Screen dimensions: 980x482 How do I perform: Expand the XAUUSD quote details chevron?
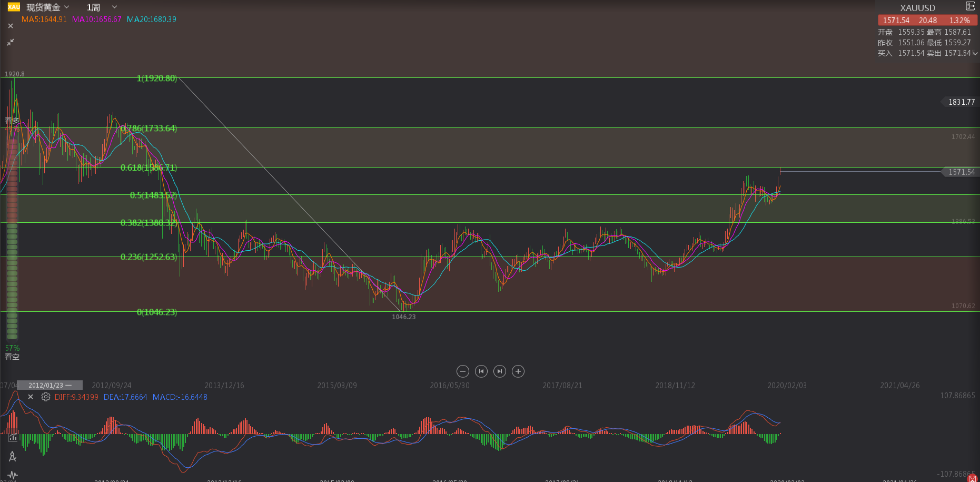coord(975,53)
